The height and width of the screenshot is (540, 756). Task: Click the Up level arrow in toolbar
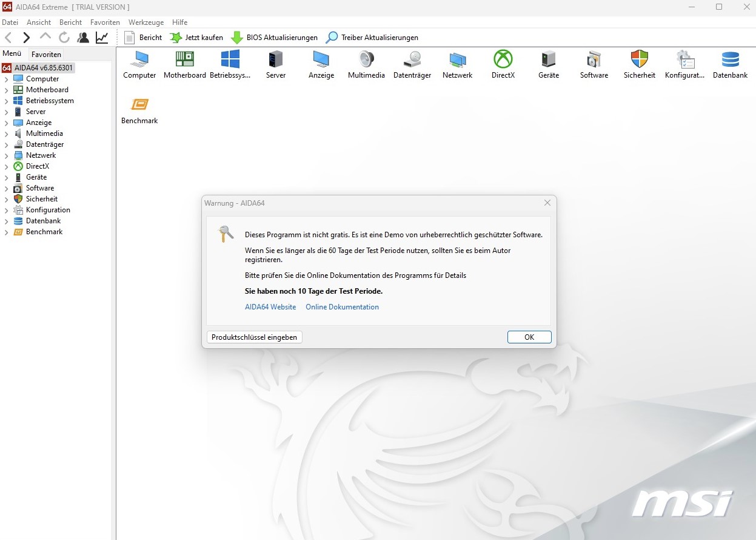[x=45, y=38]
